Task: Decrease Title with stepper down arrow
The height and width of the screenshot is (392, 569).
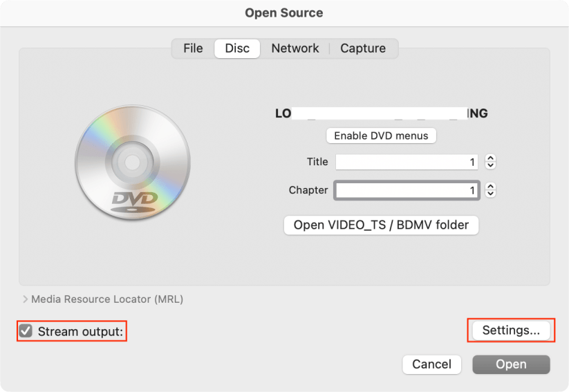Action: point(491,166)
